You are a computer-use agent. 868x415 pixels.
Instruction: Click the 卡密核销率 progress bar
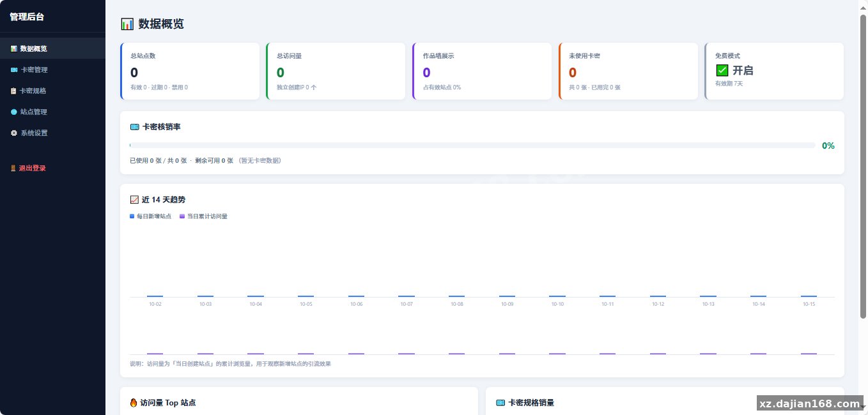tap(472, 146)
